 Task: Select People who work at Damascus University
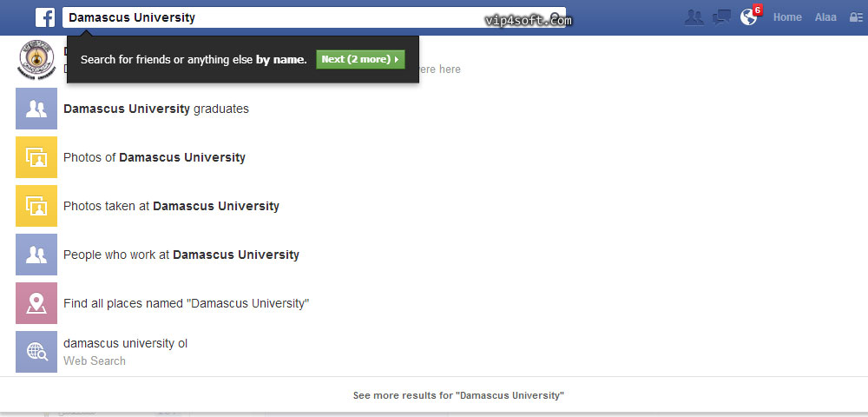[181, 255]
